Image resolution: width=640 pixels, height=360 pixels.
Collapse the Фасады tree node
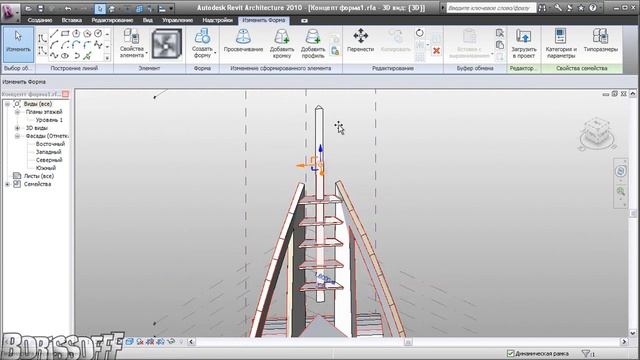(17, 136)
